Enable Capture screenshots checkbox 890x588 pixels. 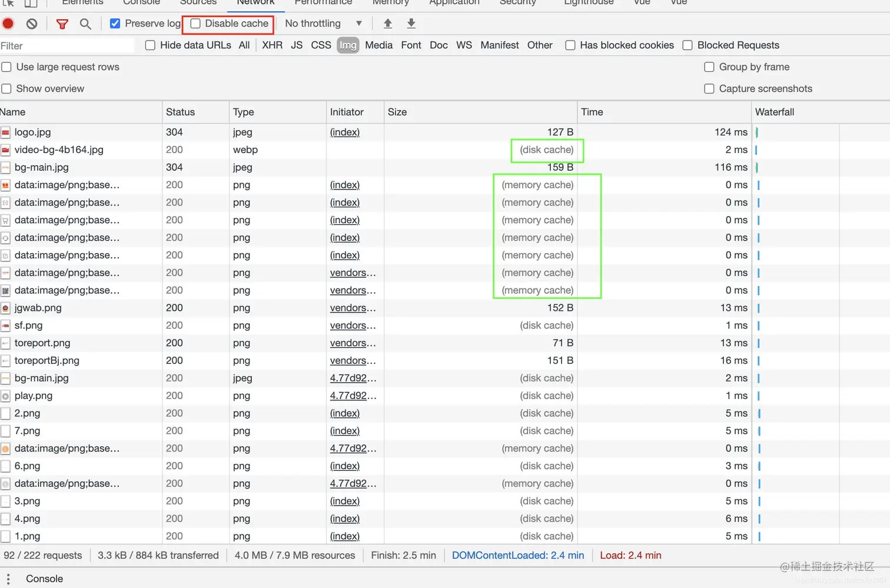[709, 89]
